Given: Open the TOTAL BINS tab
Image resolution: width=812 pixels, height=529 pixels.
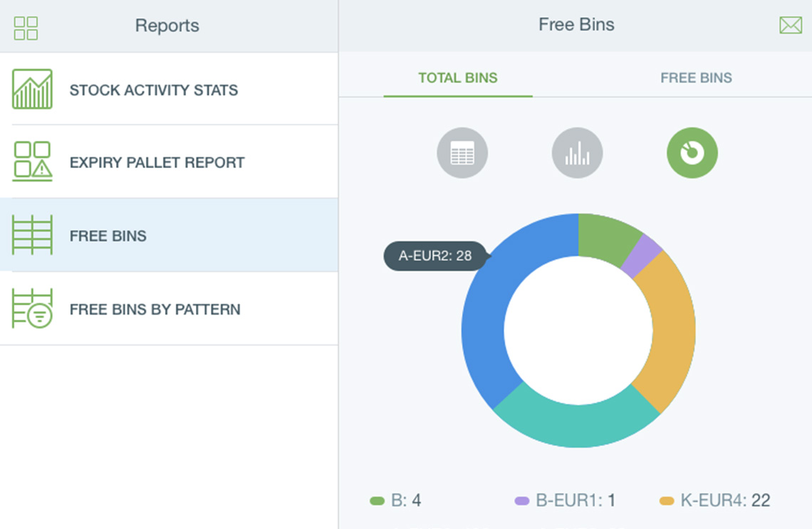Looking at the screenshot, I should tap(458, 78).
